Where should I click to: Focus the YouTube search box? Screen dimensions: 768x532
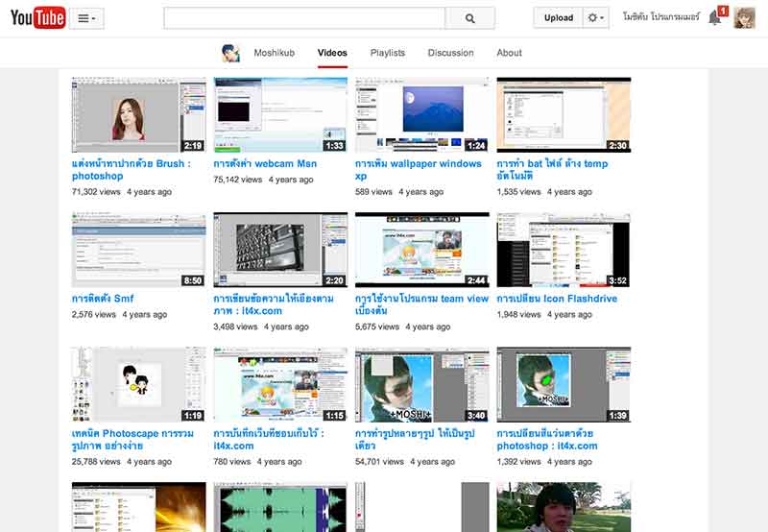tap(304, 18)
